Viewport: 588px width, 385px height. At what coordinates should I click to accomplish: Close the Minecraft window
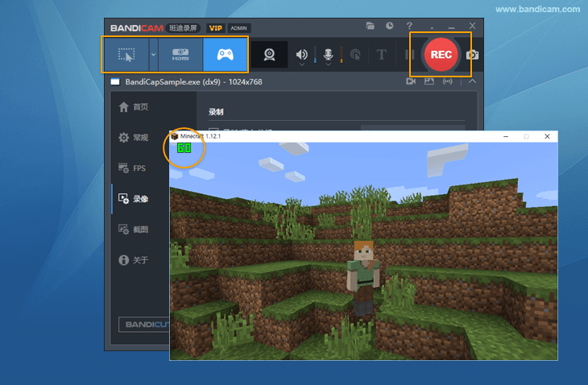coord(547,136)
